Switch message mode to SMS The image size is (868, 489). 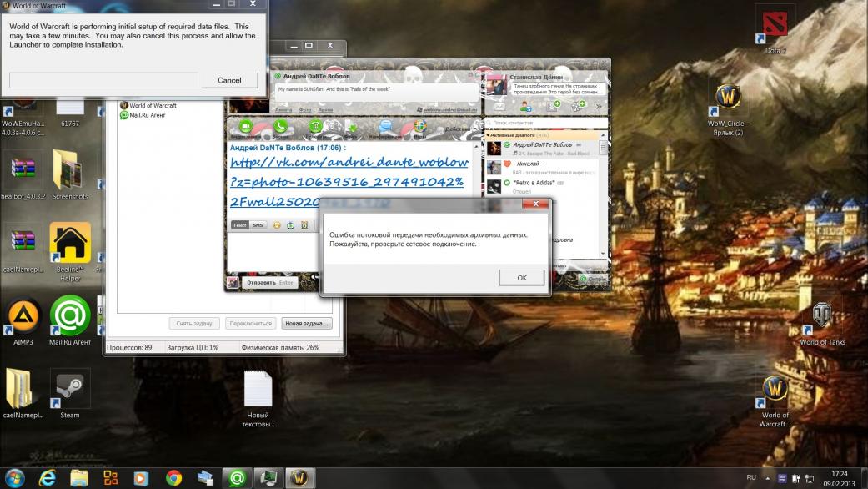[x=258, y=225]
